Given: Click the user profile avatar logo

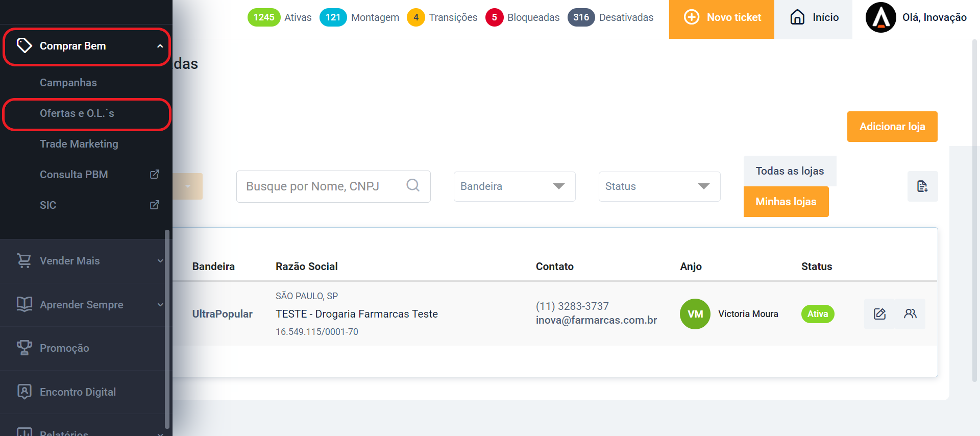Looking at the screenshot, I should point(880,17).
